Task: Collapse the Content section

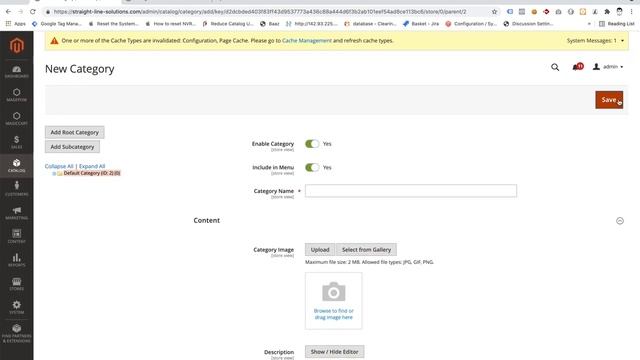Action: [x=620, y=221]
